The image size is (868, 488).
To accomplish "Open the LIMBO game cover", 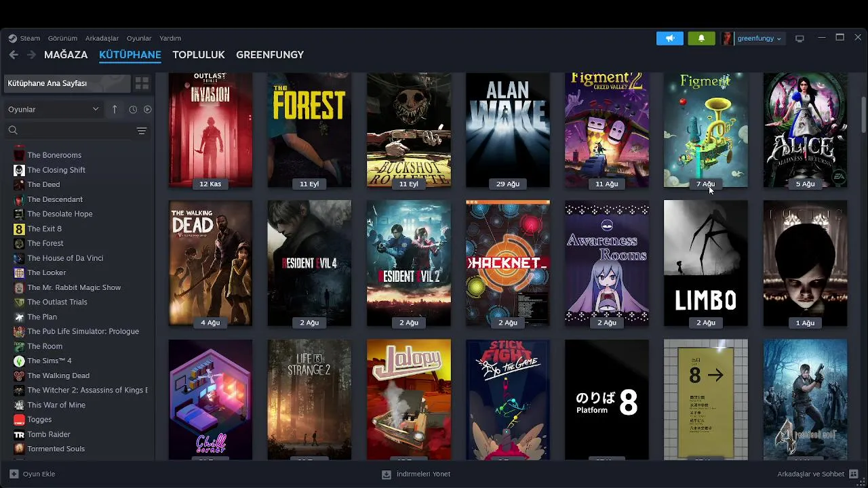I will (706, 263).
